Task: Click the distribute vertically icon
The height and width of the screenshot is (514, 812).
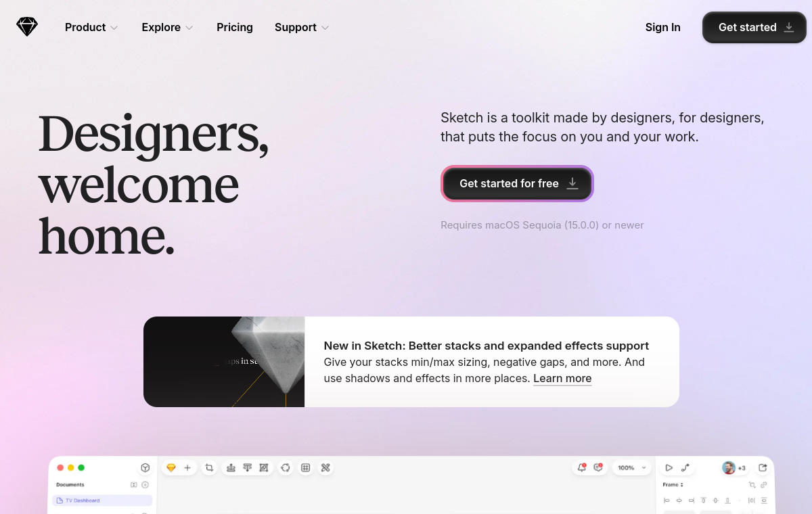Action: 764,500
